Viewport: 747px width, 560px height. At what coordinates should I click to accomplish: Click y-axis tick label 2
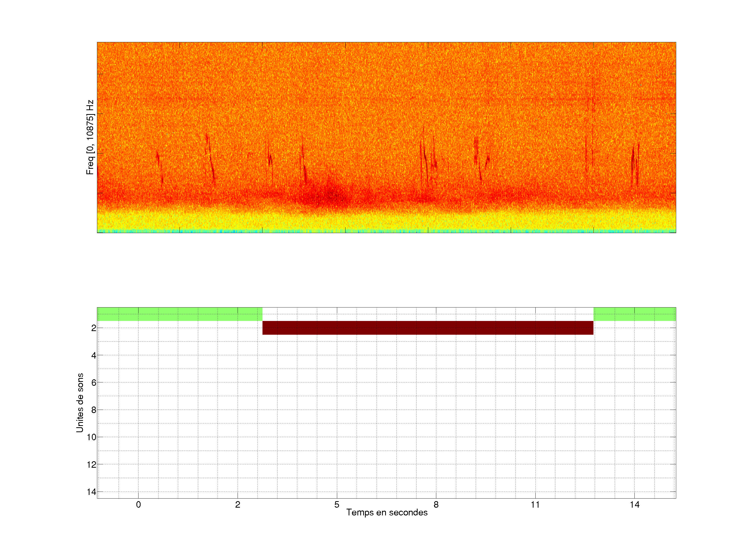pyautogui.click(x=94, y=328)
